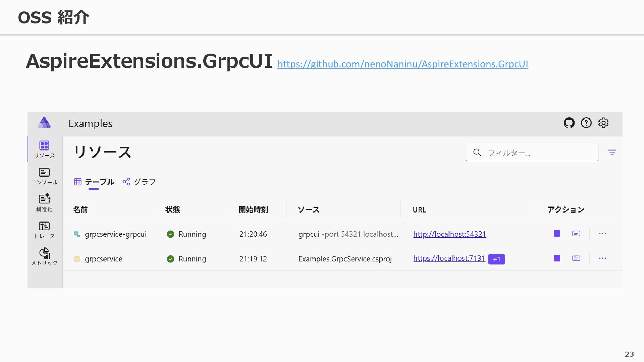Image resolution: width=644 pixels, height=362 pixels.
Task: Open the コンソール sidebar page
Action: coord(44,176)
